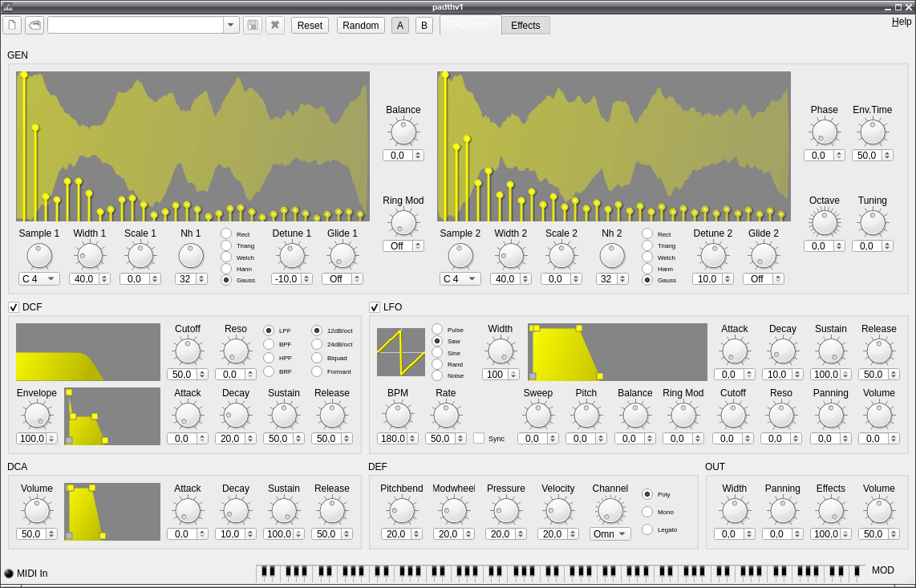Select the B comparison button
The width and height of the screenshot is (916, 588).
[x=424, y=25]
